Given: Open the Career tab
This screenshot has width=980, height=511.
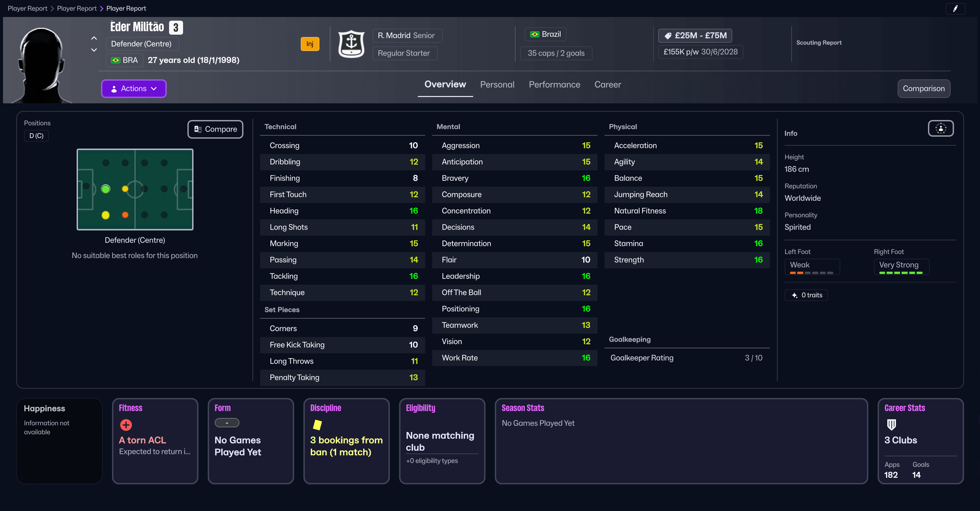Looking at the screenshot, I should [x=607, y=84].
